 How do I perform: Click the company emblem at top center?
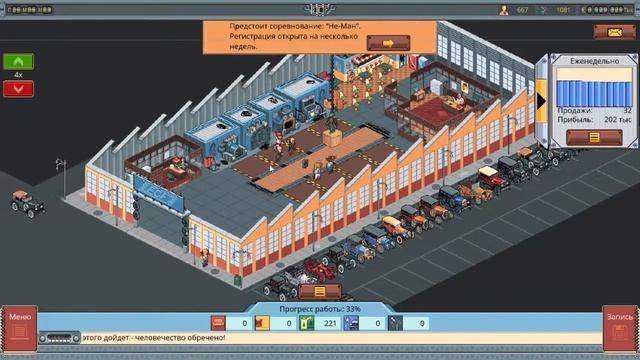(320, 10)
